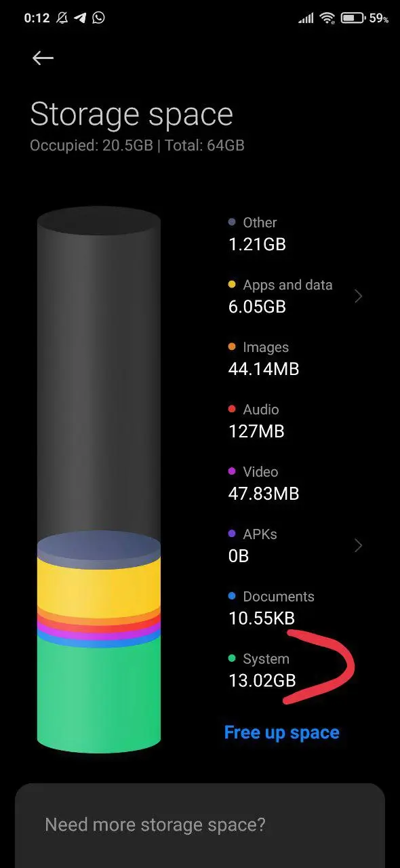Expand the APKs chevron arrow

point(359,545)
